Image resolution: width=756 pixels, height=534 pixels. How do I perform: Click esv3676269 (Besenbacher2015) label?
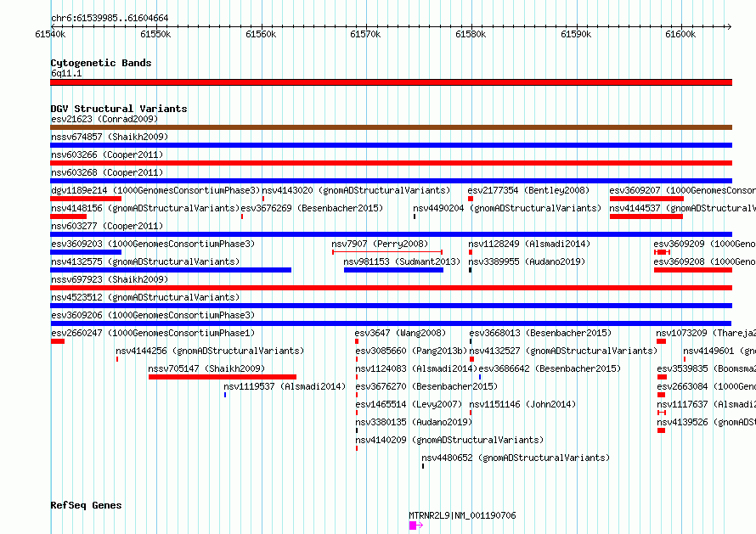pos(312,208)
